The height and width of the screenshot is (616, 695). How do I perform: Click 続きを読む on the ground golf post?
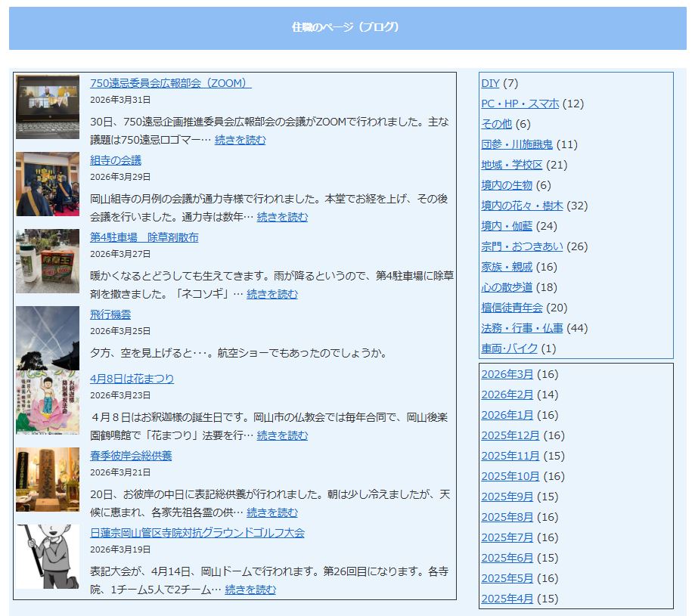tap(250, 590)
